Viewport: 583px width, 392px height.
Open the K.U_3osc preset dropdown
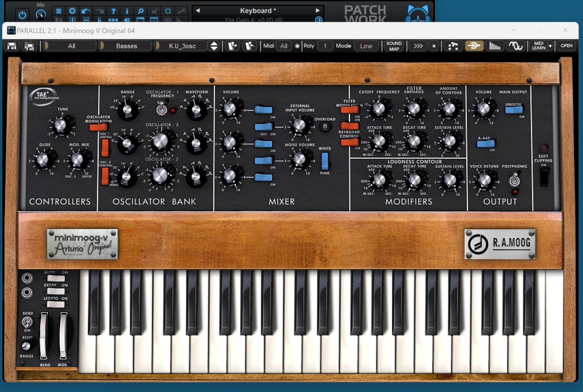[181, 46]
